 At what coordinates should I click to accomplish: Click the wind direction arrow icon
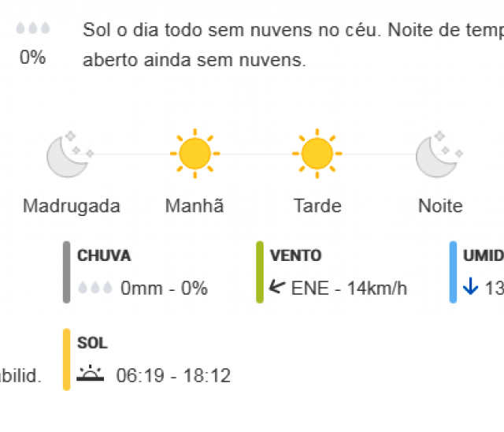tap(277, 287)
